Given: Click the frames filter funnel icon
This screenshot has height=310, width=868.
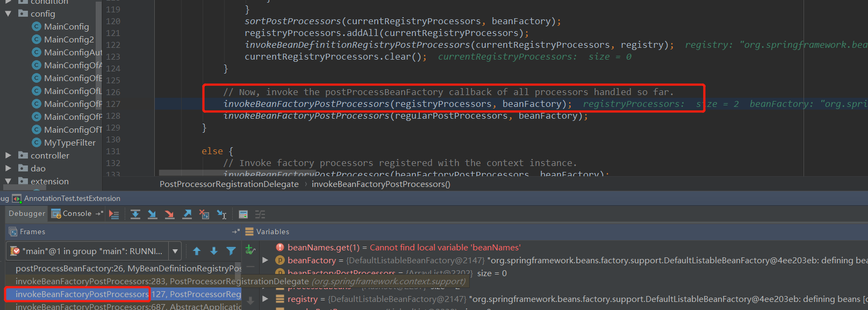Looking at the screenshot, I should point(231,251).
